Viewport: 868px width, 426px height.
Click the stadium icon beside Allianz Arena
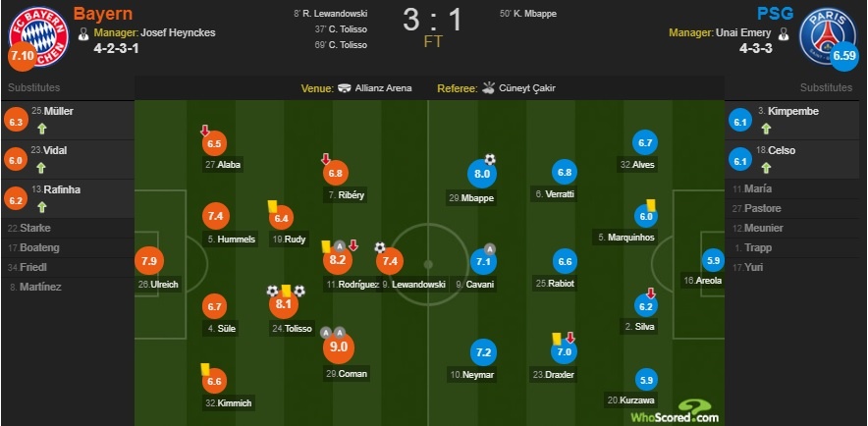344,88
